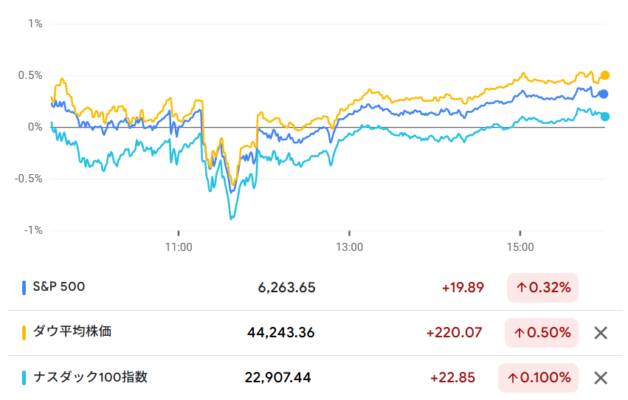Viewport: 628px width, 400px height.
Task: Click the blue S&P 500 endpoint dot
Action: pyautogui.click(x=603, y=94)
